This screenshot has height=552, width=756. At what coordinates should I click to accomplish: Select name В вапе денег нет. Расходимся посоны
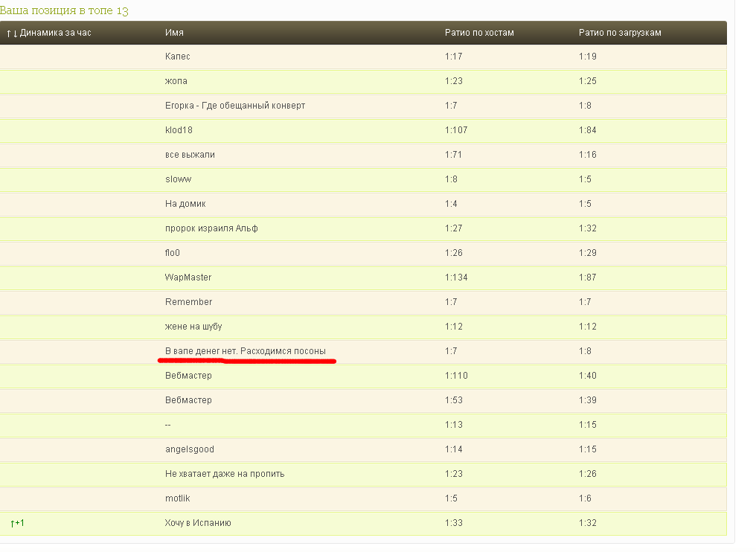click(x=246, y=351)
